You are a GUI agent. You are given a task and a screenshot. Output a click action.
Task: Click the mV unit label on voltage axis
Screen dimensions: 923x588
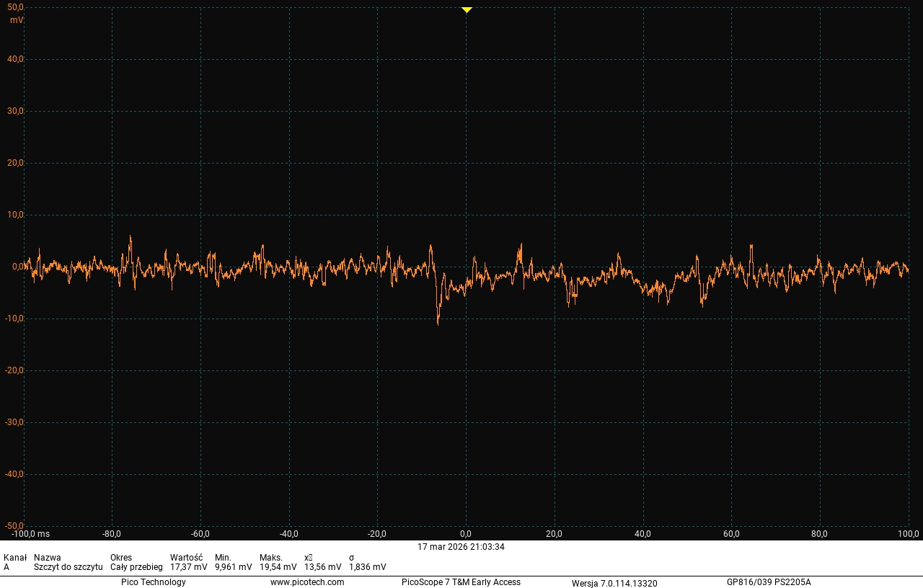point(16,20)
